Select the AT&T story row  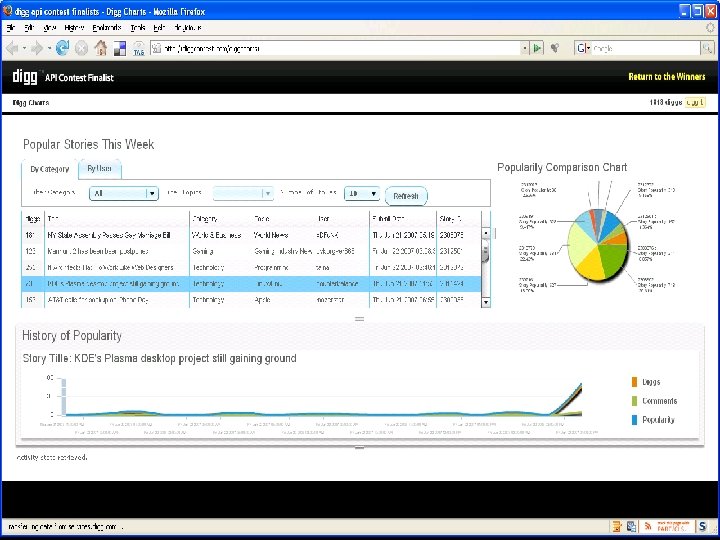tap(252, 300)
